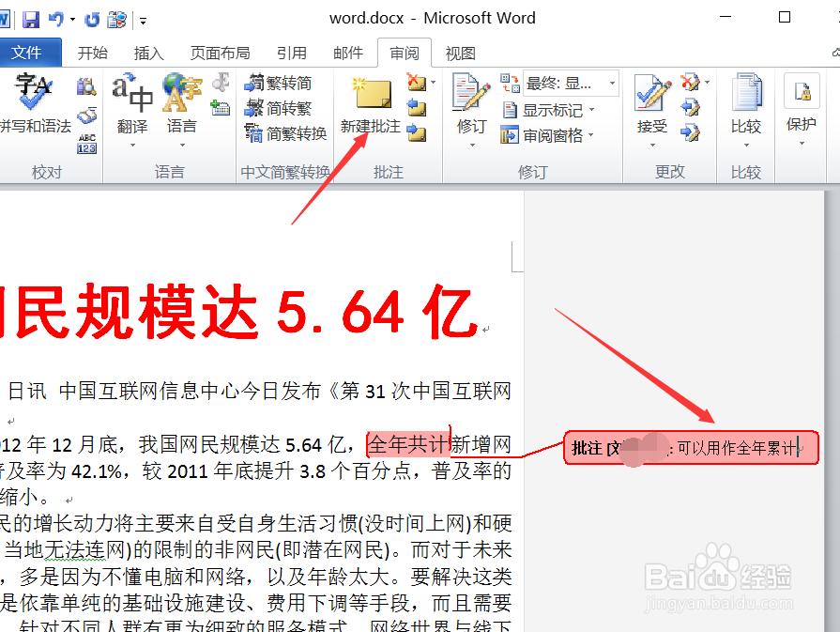Open the 审阅窗格 reviewing pane
The height and width of the screenshot is (632, 840).
coord(542,135)
